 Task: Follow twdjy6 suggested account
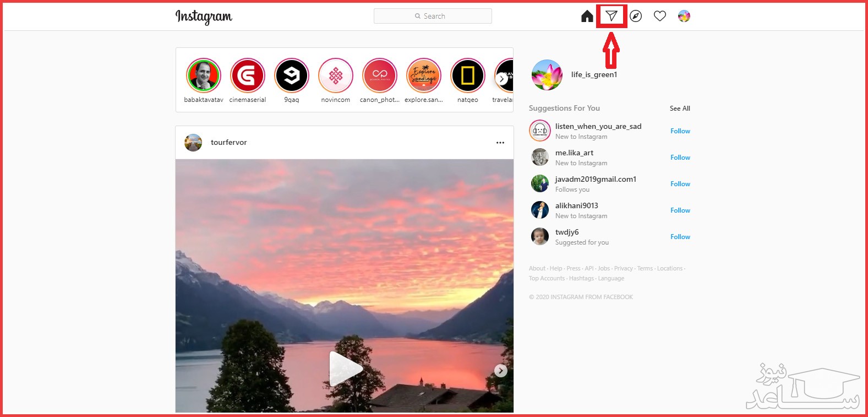click(680, 237)
